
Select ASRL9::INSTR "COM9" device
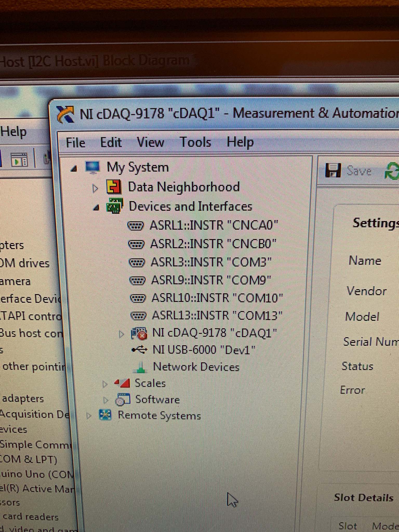pyautogui.click(x=211, y=280)
